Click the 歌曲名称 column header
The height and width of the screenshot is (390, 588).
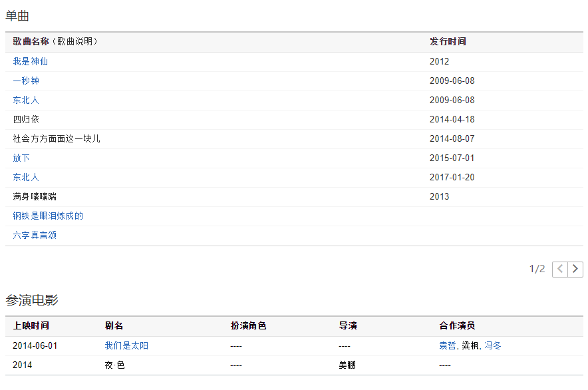(31, 41)
